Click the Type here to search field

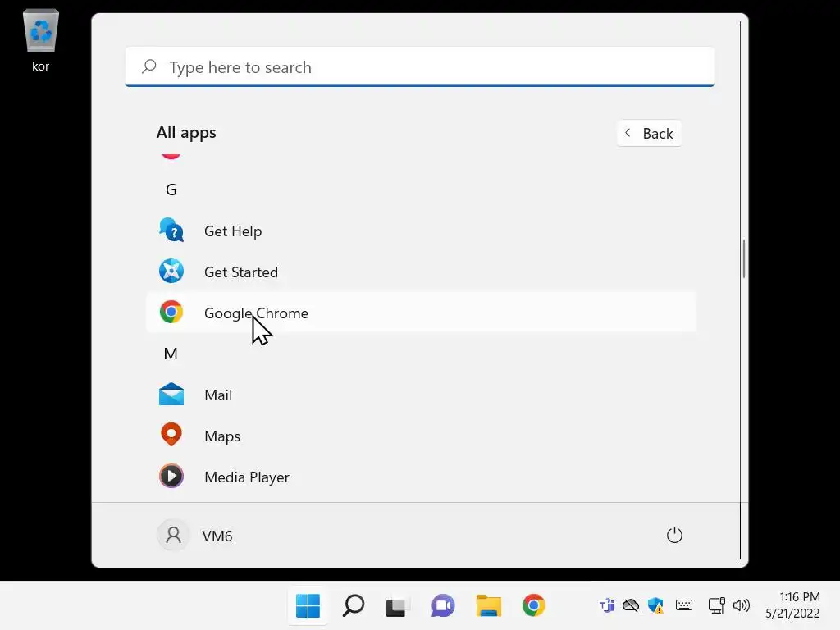pyautogui.click(x=420, y=67)
